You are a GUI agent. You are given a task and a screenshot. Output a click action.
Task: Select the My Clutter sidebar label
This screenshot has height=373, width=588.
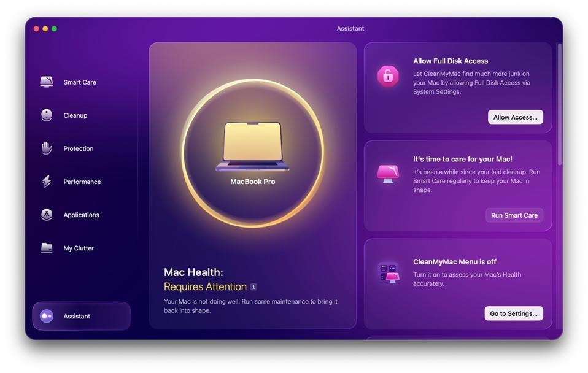(x=79, y=248)
